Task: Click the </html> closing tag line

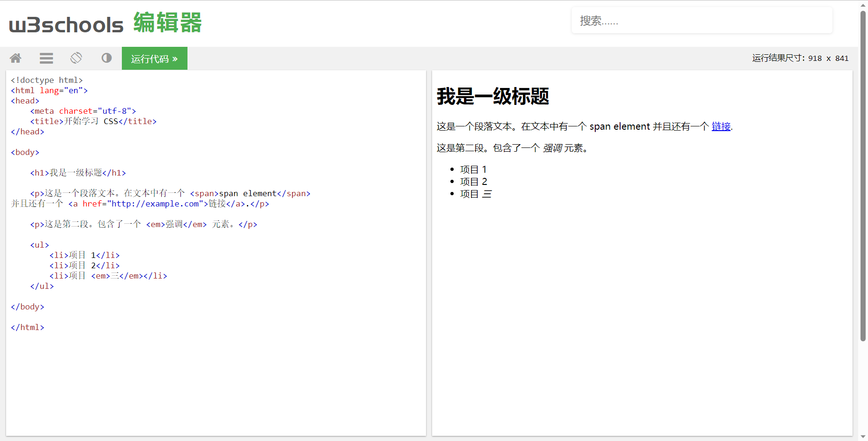Action: 28,327
